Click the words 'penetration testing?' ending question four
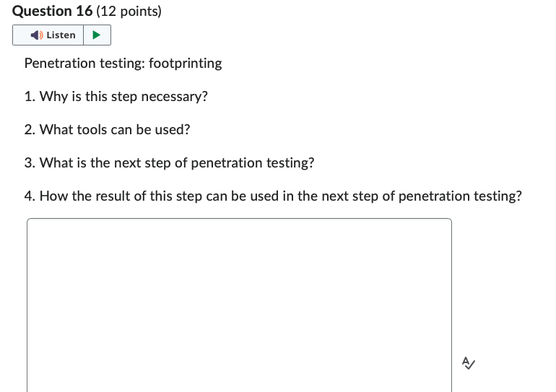The height and width of the screenshot is (392, 556). [x=460, y=196]
